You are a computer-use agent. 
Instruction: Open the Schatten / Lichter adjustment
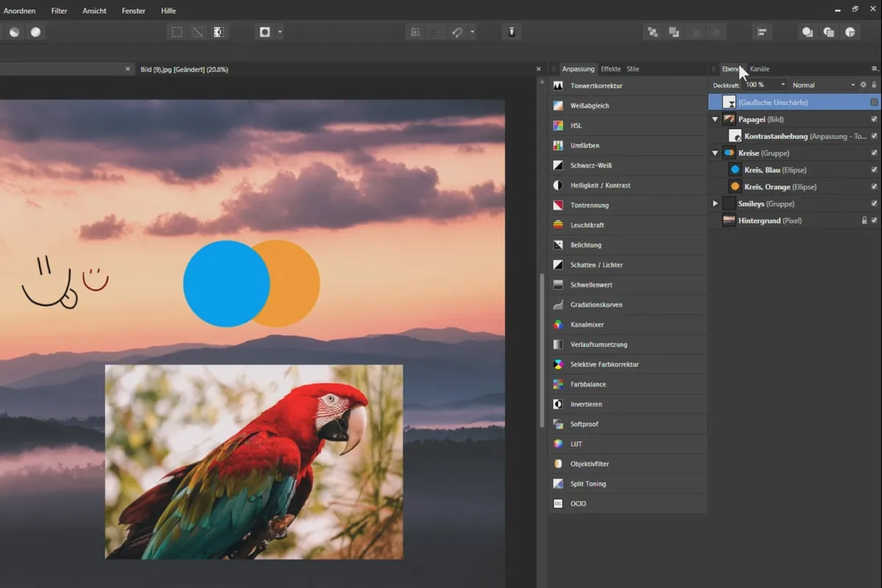[628, 265]
